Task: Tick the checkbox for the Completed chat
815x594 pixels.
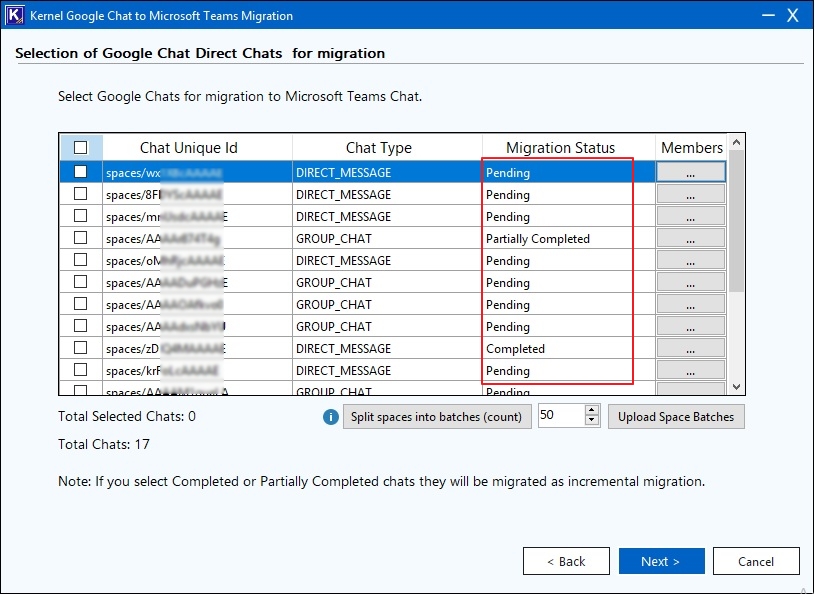Action: (x=81, y=349)
